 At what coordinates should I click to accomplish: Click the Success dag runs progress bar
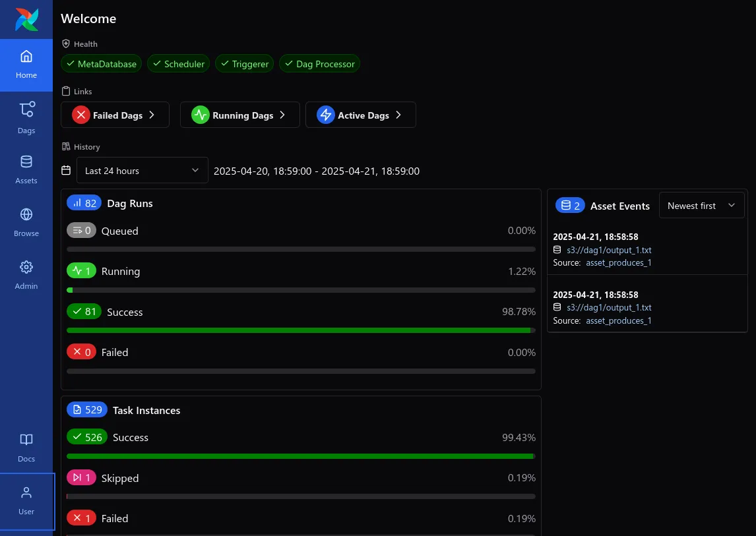pos(301,330)
